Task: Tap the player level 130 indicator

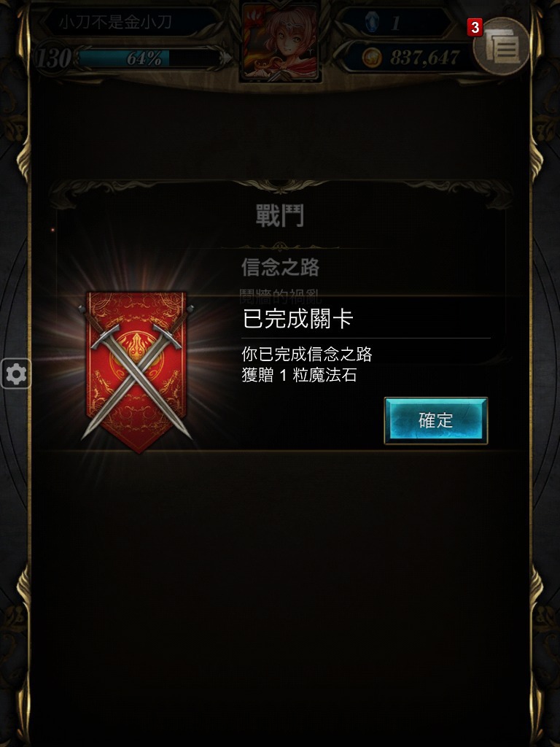Action: pos(54,58)
